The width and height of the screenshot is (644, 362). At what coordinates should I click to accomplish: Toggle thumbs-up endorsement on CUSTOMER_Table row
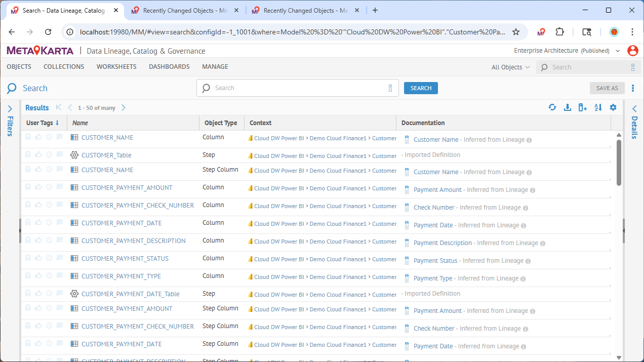pos(38,154)
